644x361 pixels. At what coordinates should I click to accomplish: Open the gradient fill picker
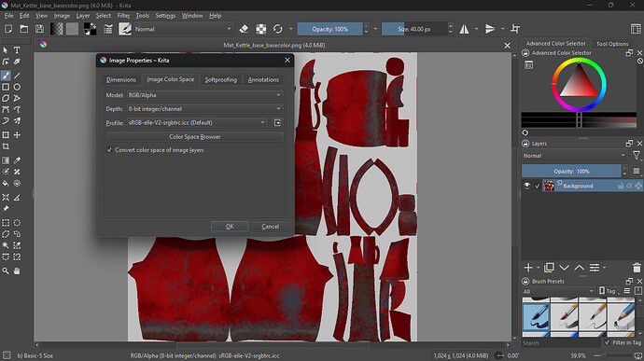pyautogui.click(x=57, y=29)
